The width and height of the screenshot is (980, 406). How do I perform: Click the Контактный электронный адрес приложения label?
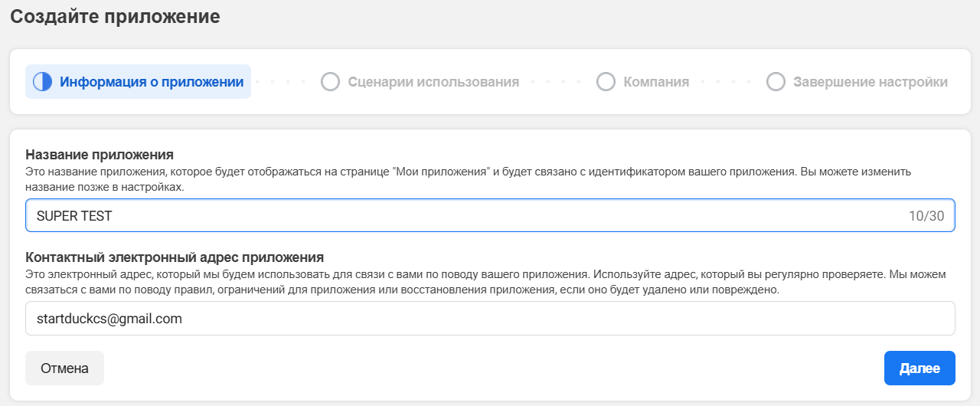coord(175,257)
